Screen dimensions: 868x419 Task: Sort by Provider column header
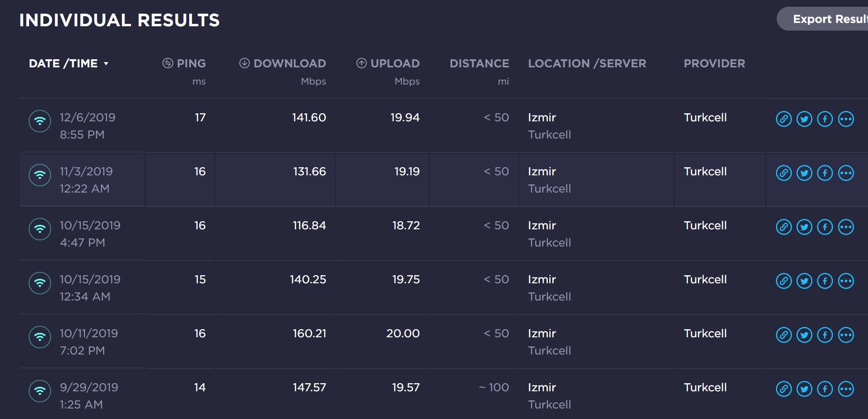click(x=714, y=64)
